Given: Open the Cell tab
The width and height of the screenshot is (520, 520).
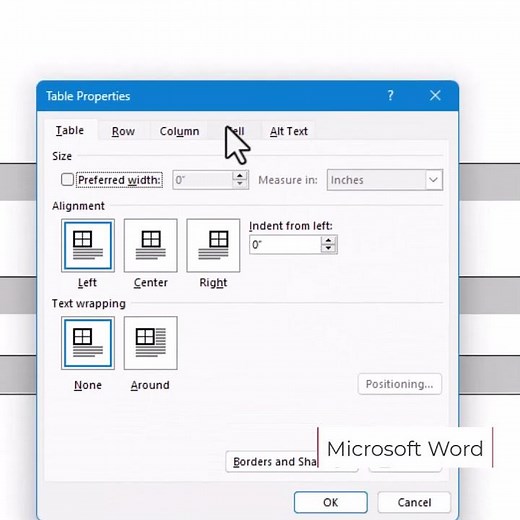Looking at the screenshot, I should click(236, 131).
